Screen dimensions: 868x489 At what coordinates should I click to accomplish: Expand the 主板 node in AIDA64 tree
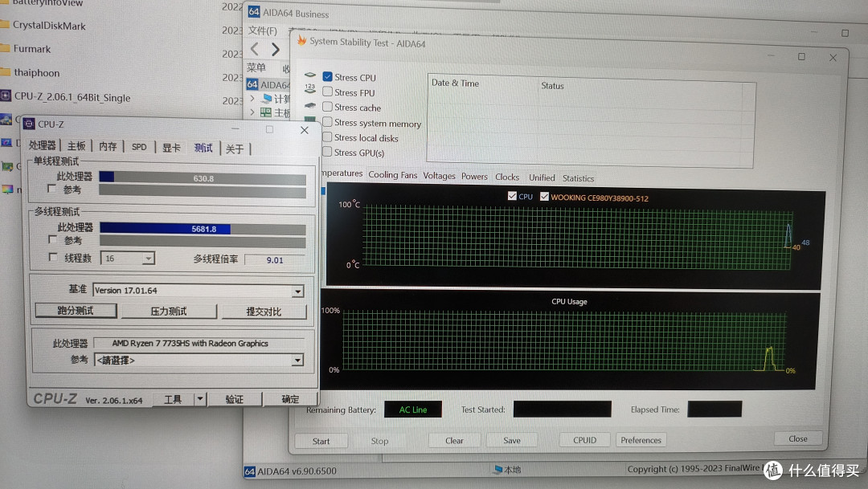(252, 112)
